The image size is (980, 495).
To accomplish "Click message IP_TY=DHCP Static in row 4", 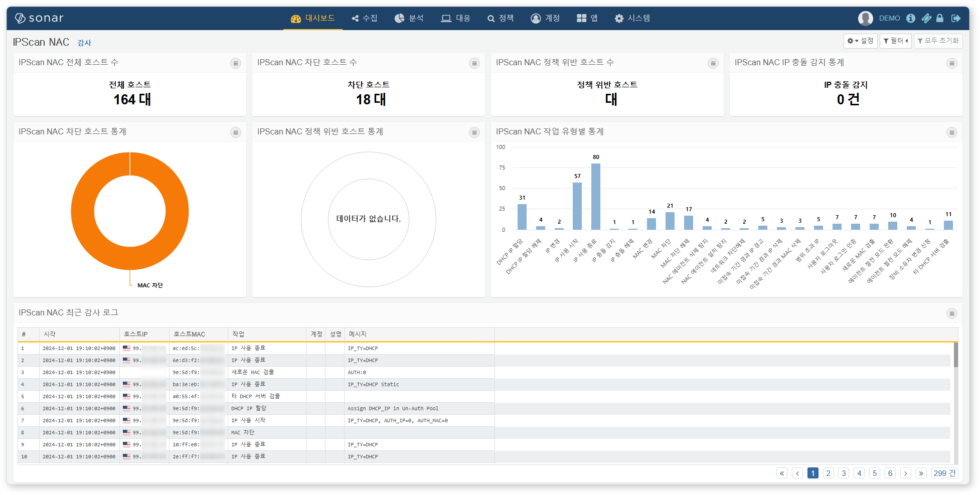I will pyautogui.click(x=374, y=385).
